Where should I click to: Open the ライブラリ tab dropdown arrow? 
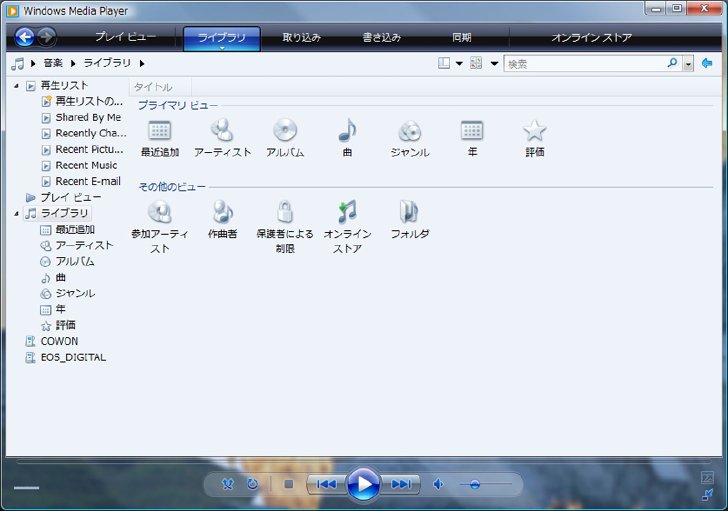pyautogui.click(x=222, y=48)
